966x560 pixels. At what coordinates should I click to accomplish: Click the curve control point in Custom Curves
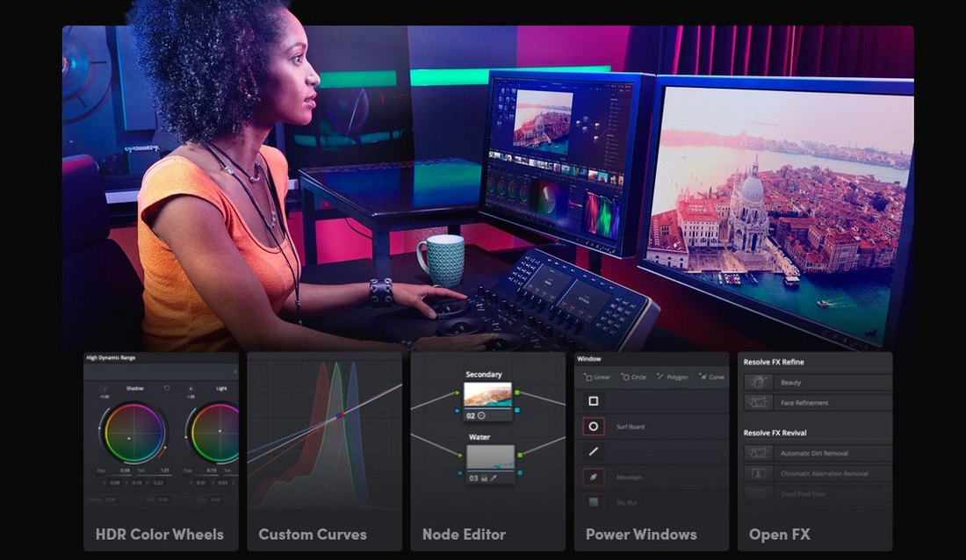pyautogui.click(x=340, y=416)
